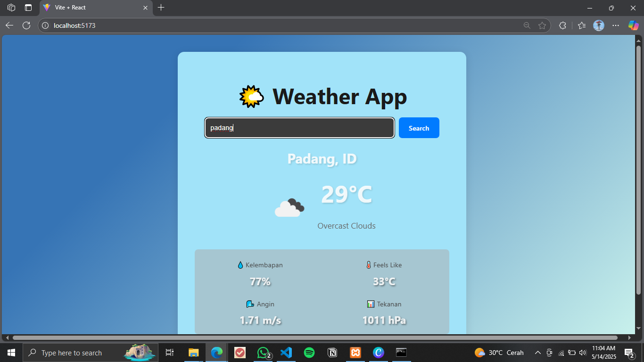Click the blue Search button

pyautogui.click(x=419, y=128)
